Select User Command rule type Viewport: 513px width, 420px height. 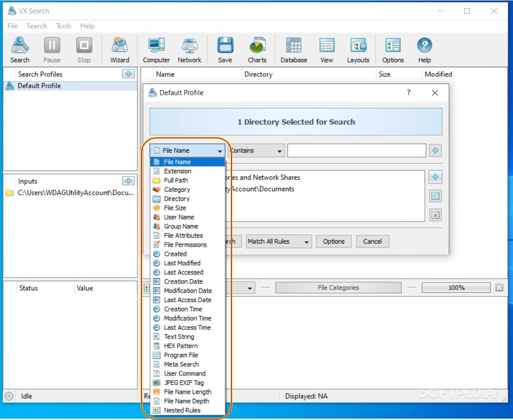187,374
